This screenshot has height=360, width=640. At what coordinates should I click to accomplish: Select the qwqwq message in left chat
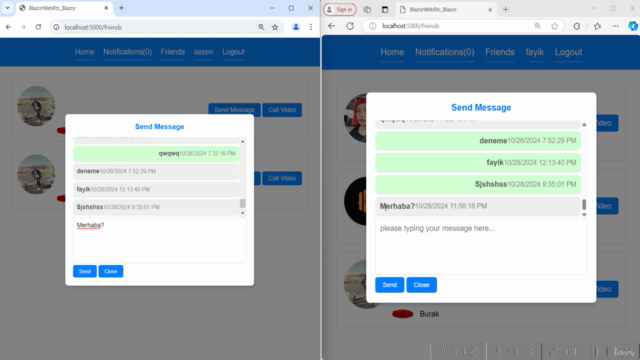(x=156, y=153)
